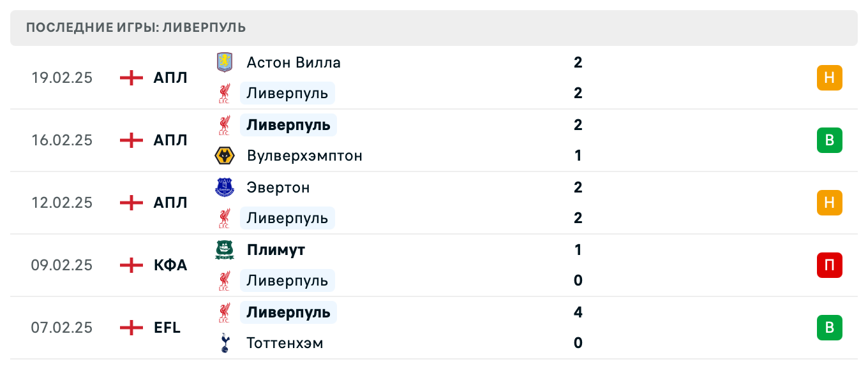Click the red П badge for Plymouth match

(x=829, y=265)
